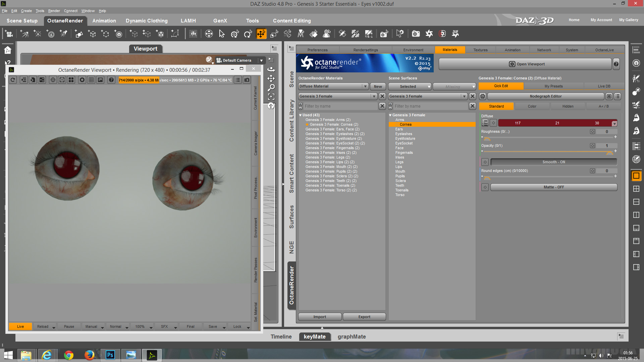Screen dimensions: 644x362
Task: Click the help question mark in Octane viewport
Action: [x=111, y=80]
